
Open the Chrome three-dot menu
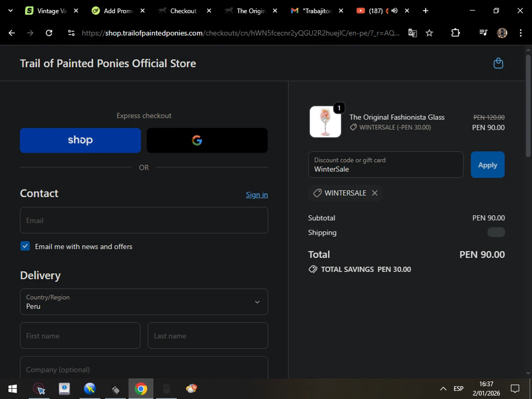pyautogui.click(x=521, y=33)
